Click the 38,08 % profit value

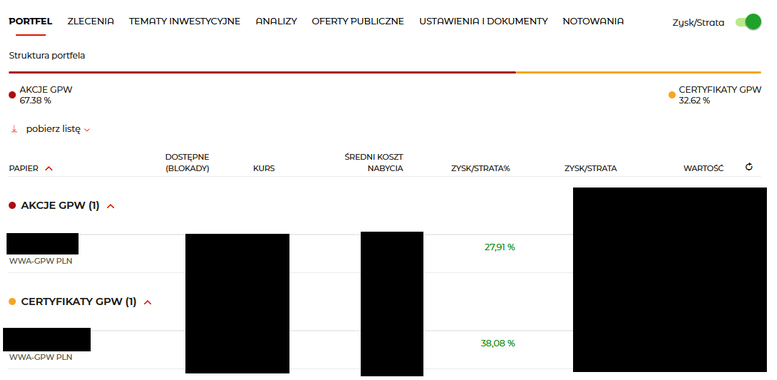(x=498, y=343)
